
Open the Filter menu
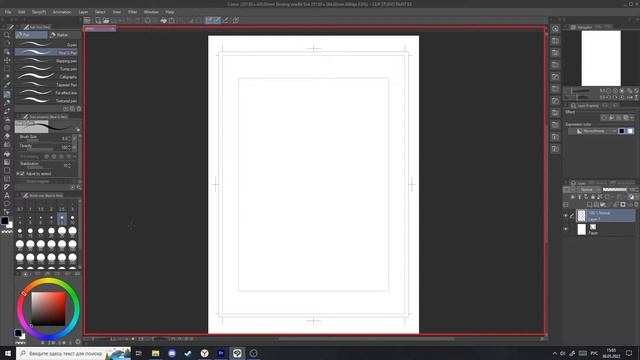[x=132, y=12]
